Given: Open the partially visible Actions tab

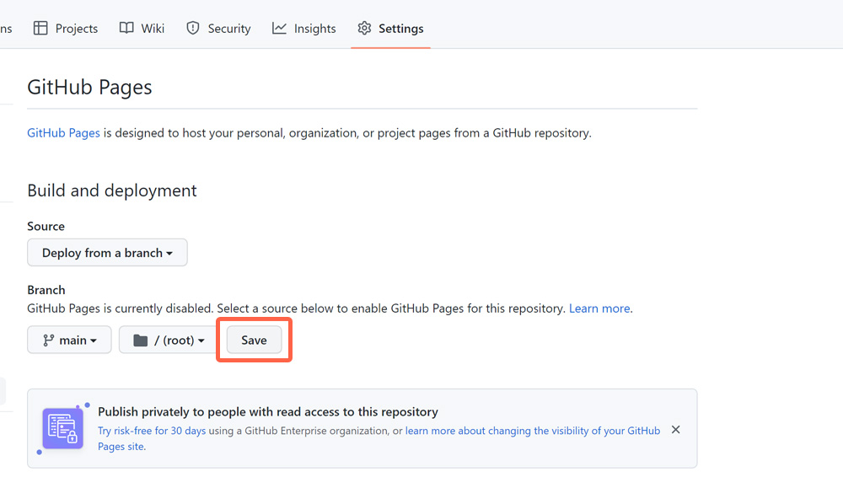Looking at the screenshot, I should pyautogui.click(x=6, y=29).
